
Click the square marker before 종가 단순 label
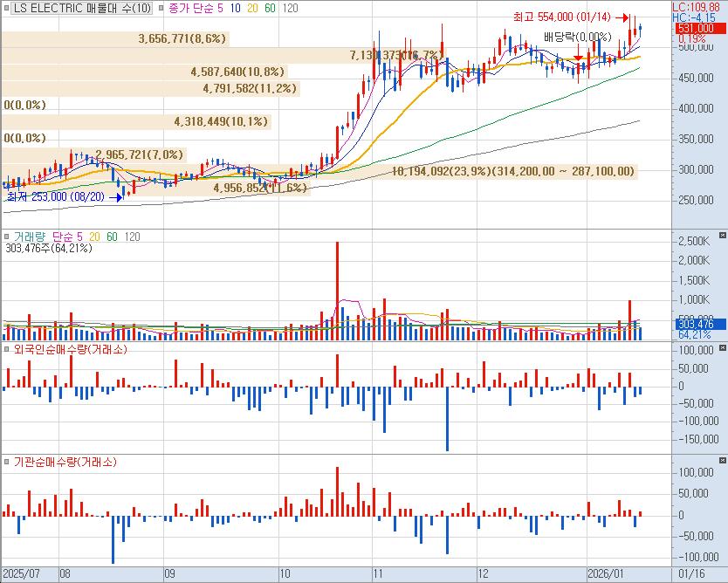161,9
